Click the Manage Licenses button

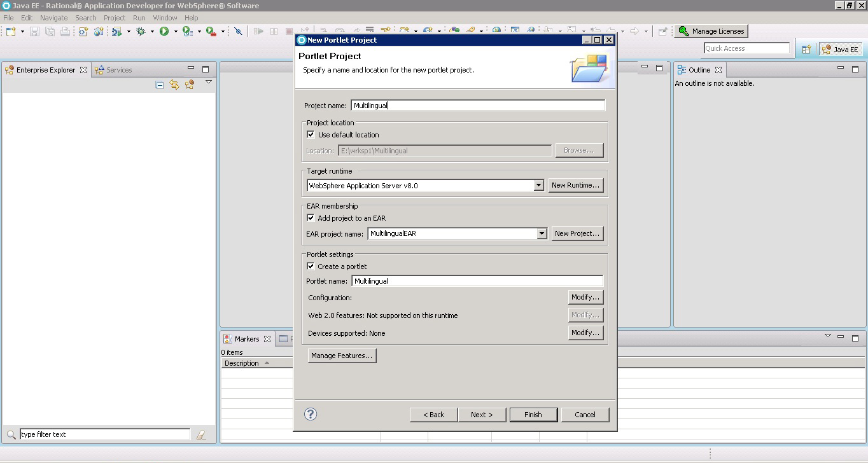click(x=711, y=31)
